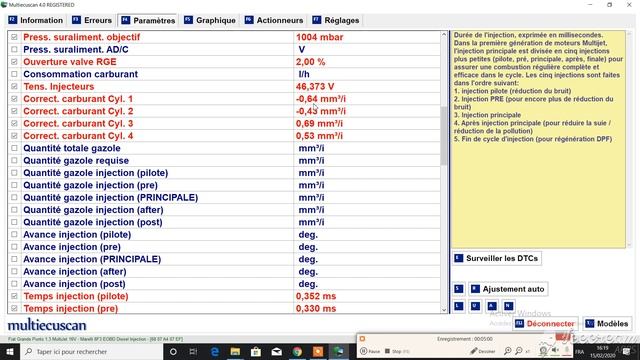Click the L shortcut icon button

459,306
